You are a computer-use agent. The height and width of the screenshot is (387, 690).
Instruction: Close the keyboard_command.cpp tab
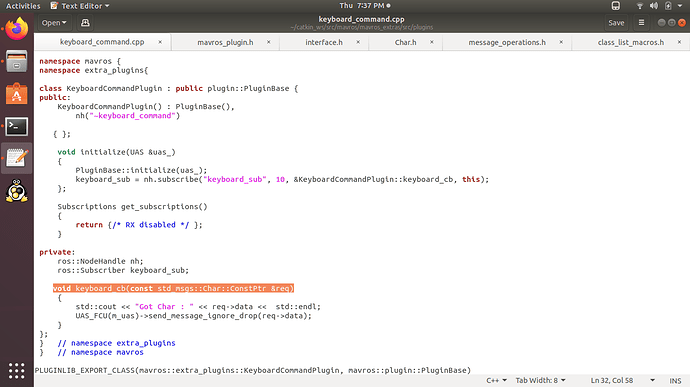coord(160,42)
